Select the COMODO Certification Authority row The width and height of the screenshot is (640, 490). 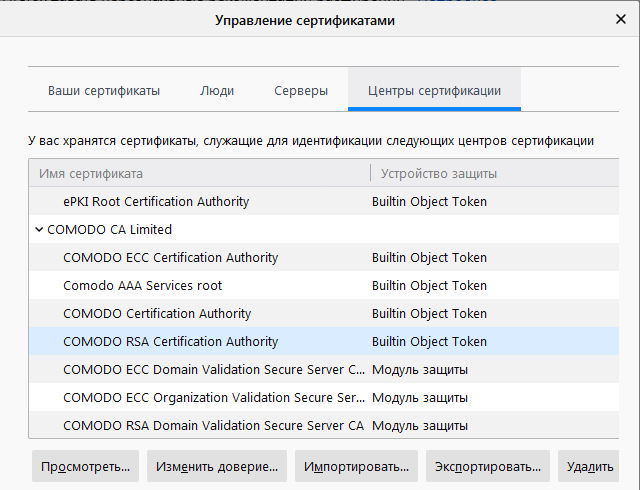(x=324, y=313)
